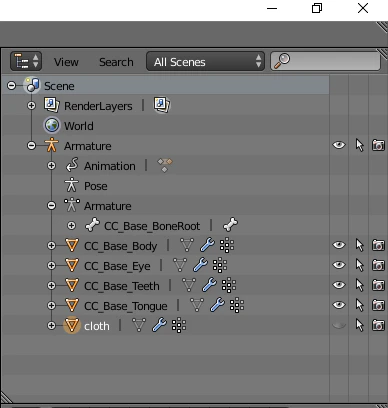
Task: Select the Scene icon
Action: (x=32, y=85)
